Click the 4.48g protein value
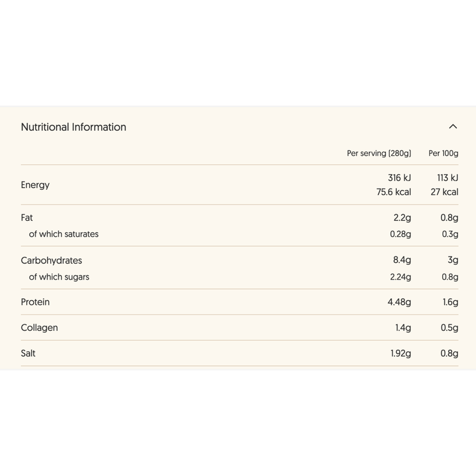 (x=399, y=302)
